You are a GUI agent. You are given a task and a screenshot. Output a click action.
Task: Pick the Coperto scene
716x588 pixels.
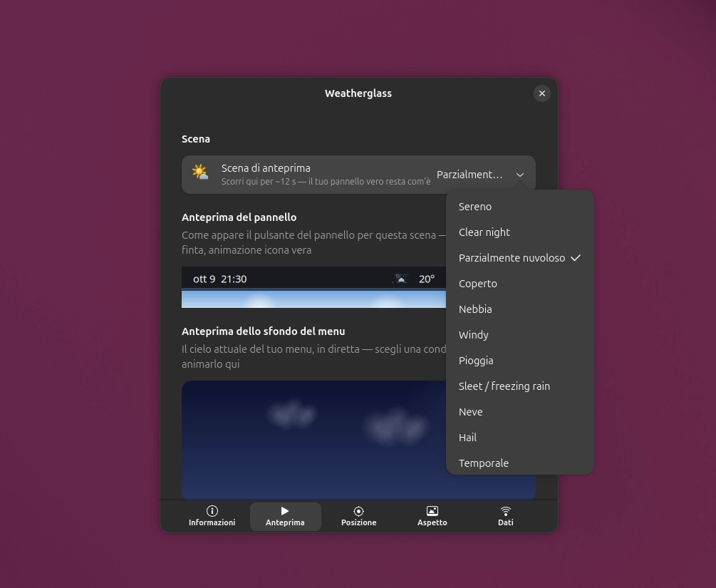click(x=519, y=283)
